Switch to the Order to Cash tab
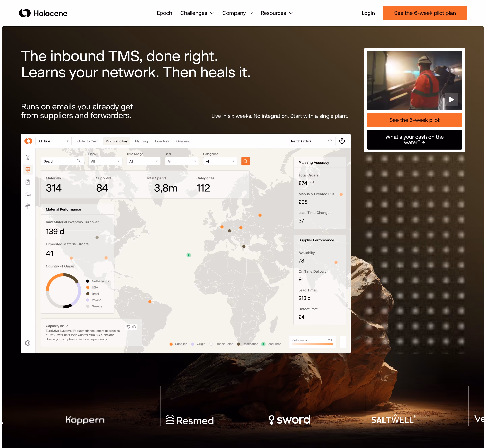Image resolution: width=486 pixels, height=448 pixels. pyautogui.click(x=88, y=141)
